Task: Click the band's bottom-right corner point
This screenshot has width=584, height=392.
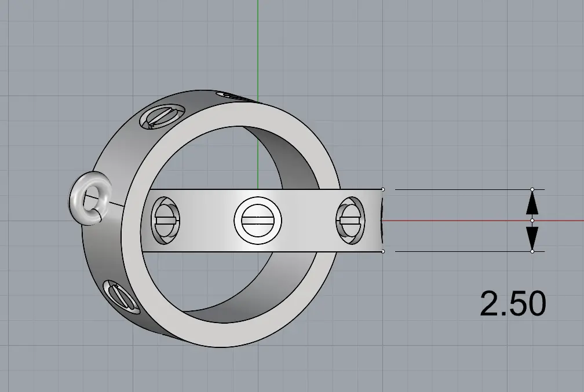Action: click(x=383, y=251)
